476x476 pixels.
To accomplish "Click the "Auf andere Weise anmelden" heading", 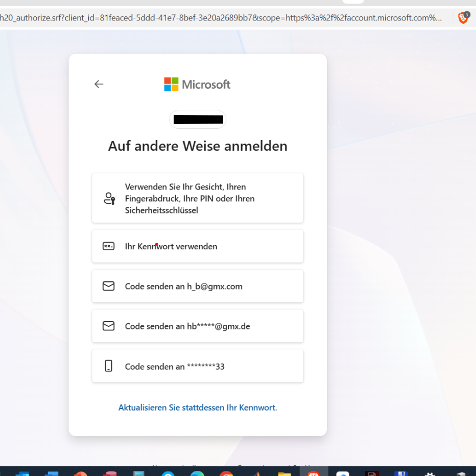I will 198,146.
